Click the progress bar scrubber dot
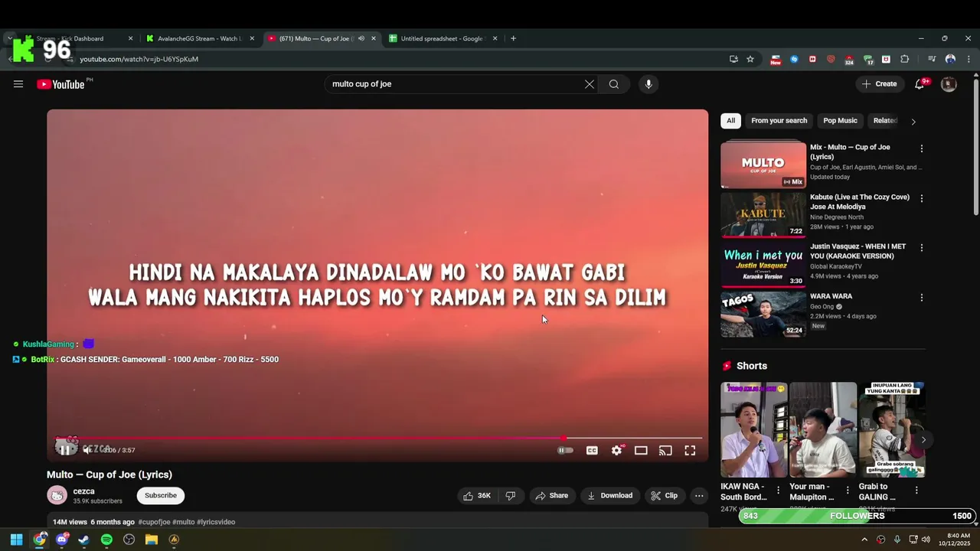The width and height of the screenshot is (980, 551). (x=563, y=438)
